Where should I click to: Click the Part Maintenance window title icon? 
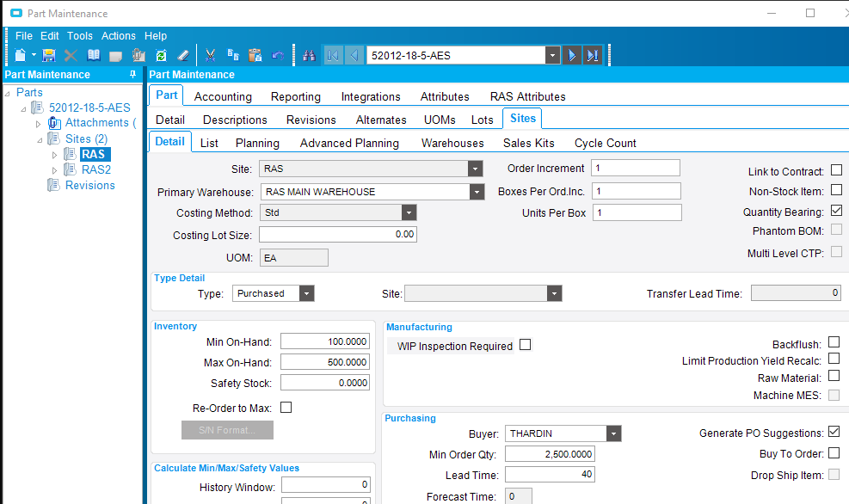[16, 13]
